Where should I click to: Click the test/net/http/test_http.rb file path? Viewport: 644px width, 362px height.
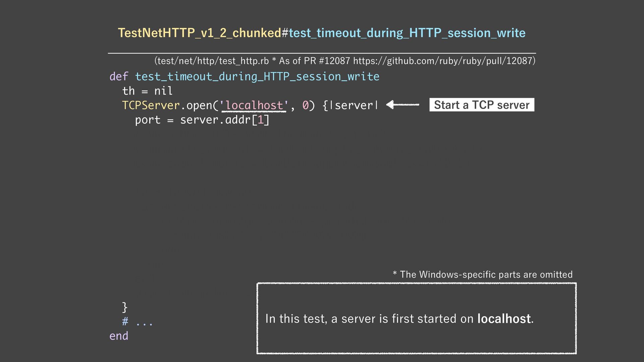pyautogui.click(x=213, y=61)
